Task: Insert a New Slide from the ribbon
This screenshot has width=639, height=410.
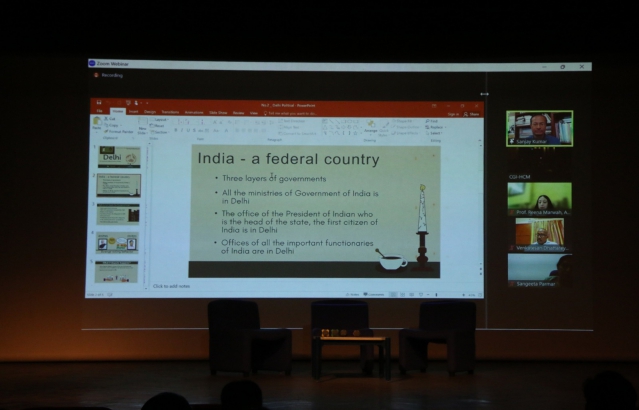Action: 142,126
